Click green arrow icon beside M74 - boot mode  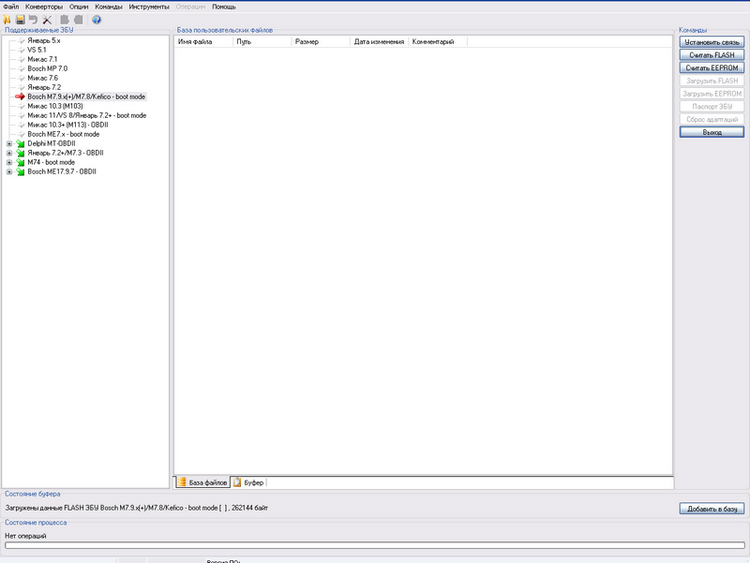(20, 162)
